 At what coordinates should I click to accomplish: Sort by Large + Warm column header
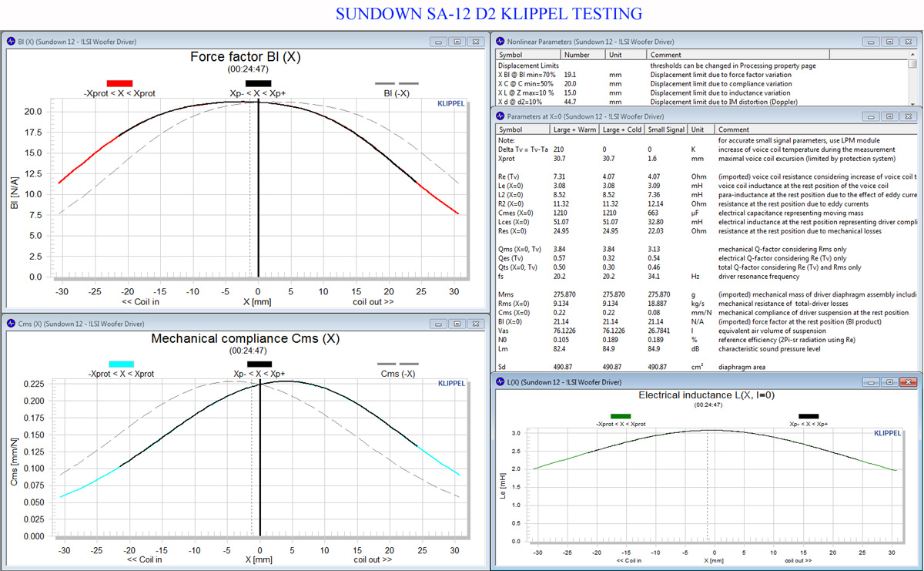pyautogui.click(x=574, y=129)
